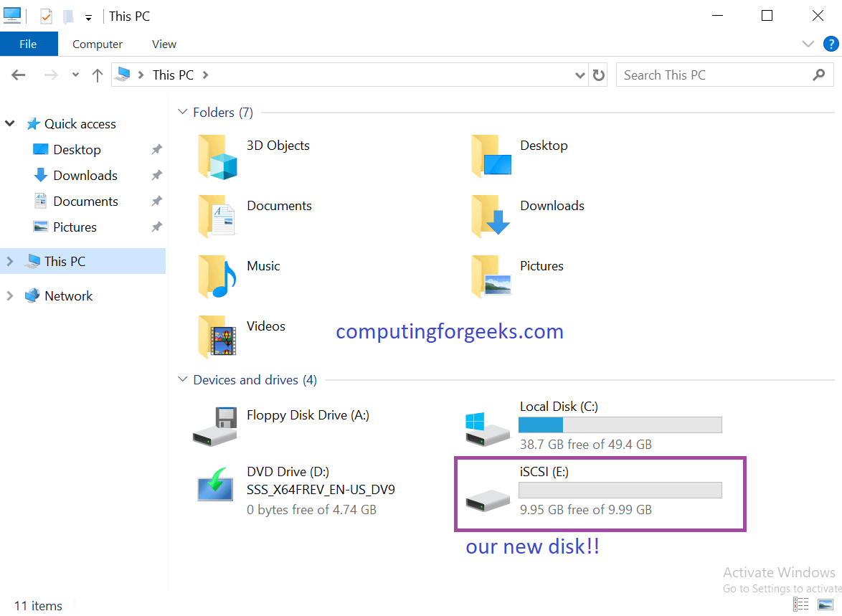Image resolution: width=842 pixels, height=616 pixels.
Task: Select Documents under Quick access
Action: coord(85,202)
